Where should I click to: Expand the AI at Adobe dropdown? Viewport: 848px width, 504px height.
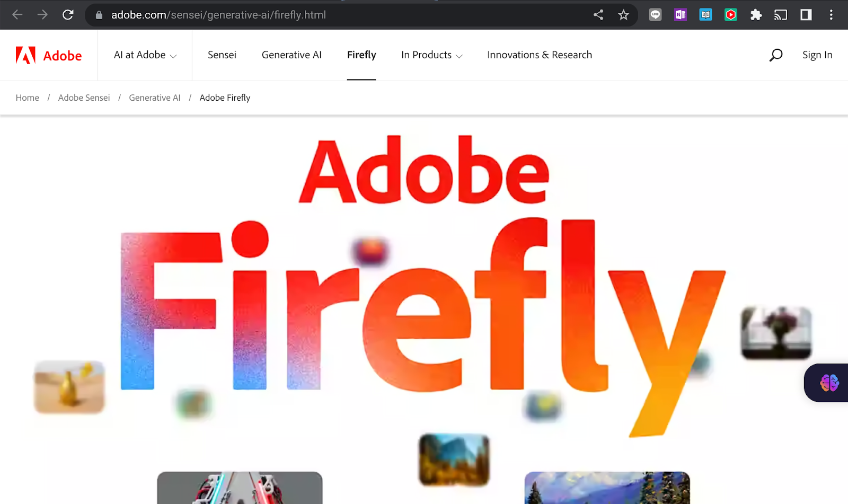[145, 55]
